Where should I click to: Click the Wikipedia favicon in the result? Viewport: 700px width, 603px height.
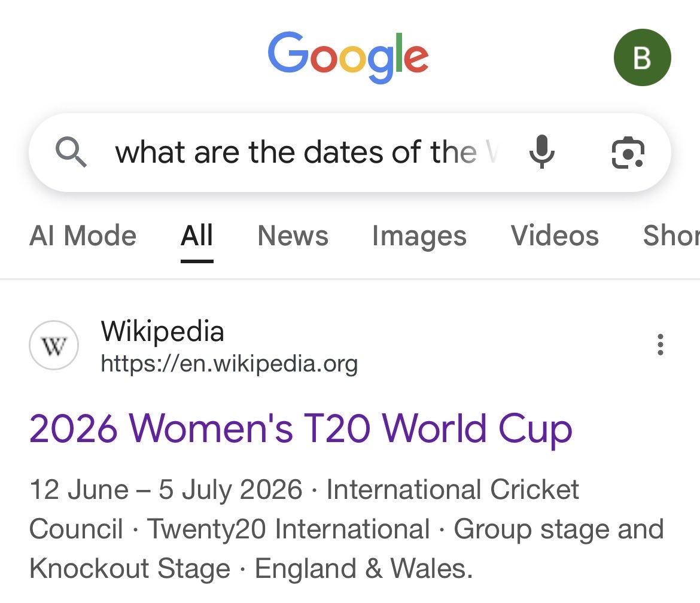tap(54, 346)
